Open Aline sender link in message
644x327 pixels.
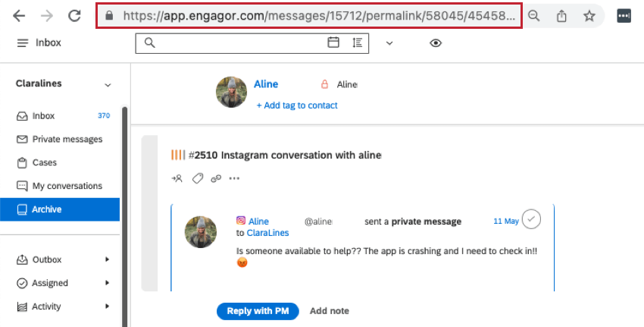(x=258, y=222)
